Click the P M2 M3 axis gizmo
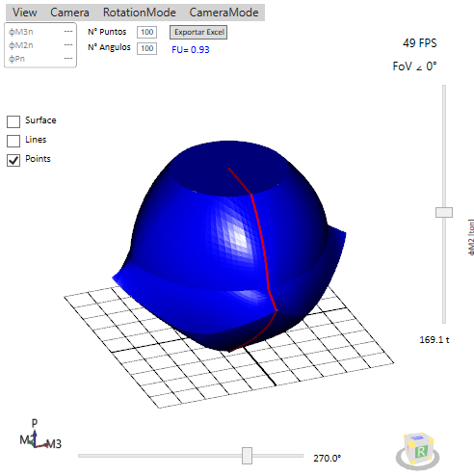This screenshot has height=476, width=474. 39,435
